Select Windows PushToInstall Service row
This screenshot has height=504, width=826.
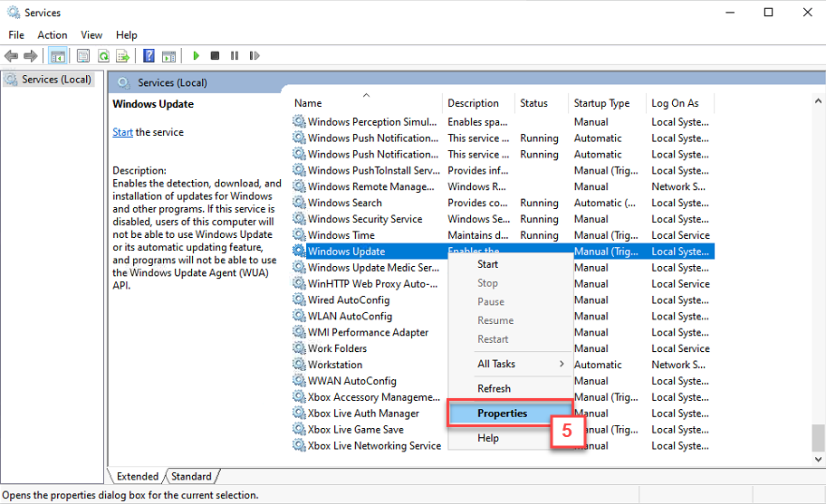coord(503,170)
